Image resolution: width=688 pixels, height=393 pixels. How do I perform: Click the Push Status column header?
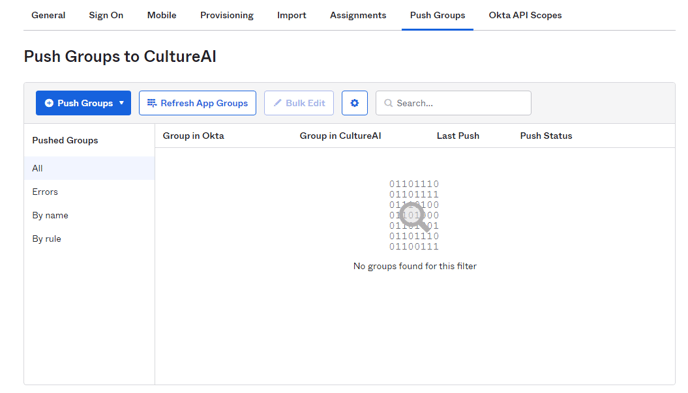[546, 136]
